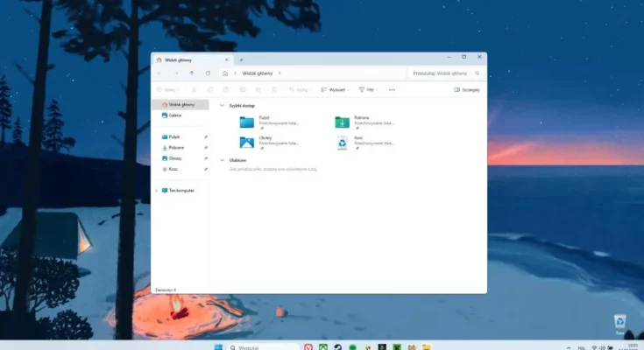Open the Pulpit folder in Szybki dostęp

270,122
